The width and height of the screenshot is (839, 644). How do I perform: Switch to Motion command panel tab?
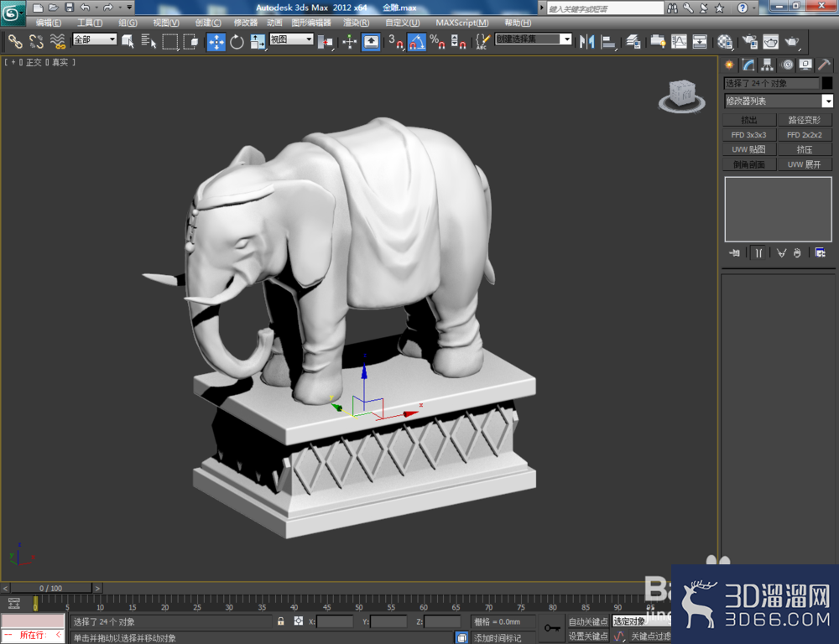tap(787, 65)
